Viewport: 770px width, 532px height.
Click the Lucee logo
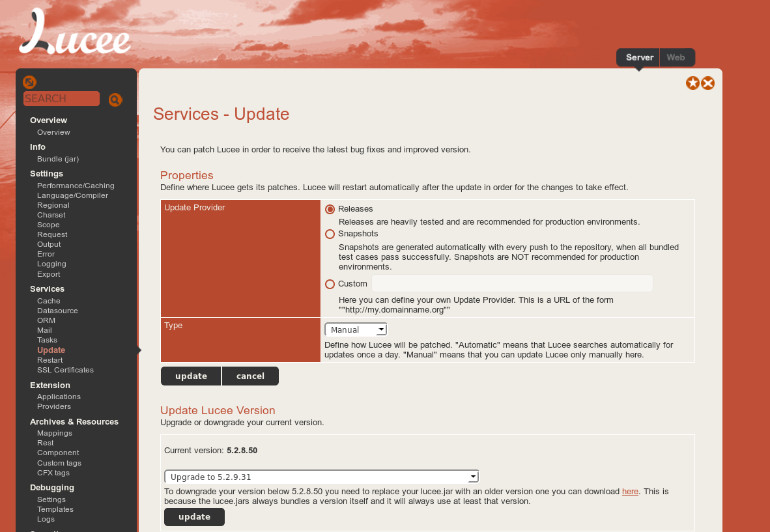(x=75, y=31)
